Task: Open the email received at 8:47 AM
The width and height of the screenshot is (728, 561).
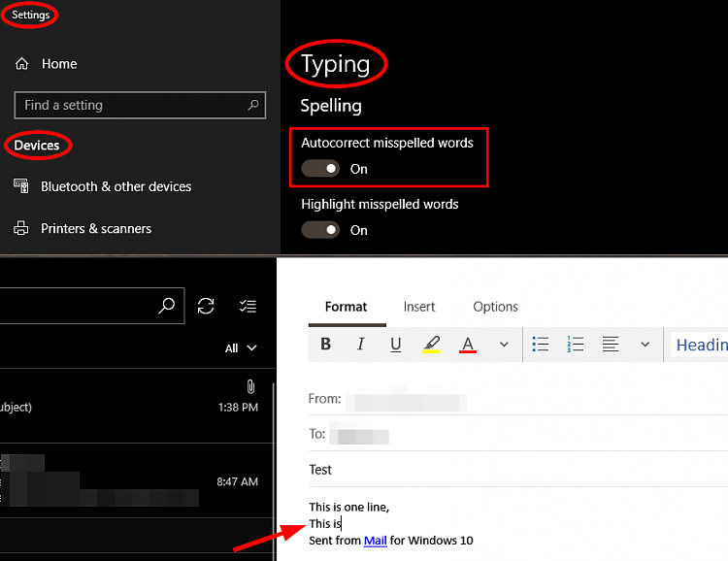Action: (138, 480)
